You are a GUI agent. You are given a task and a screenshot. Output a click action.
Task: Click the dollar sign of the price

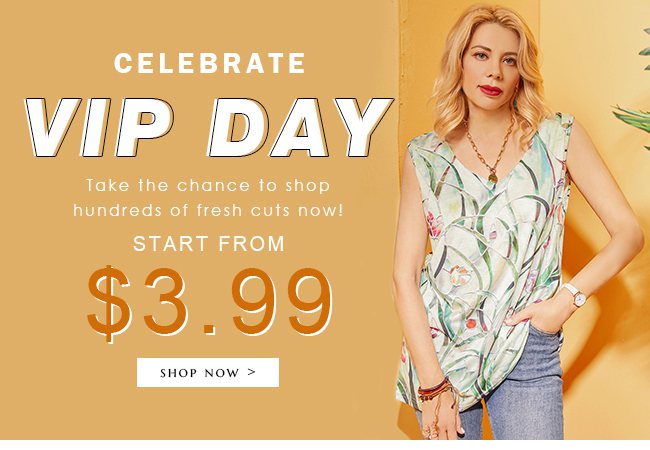[x=109, y=303]
